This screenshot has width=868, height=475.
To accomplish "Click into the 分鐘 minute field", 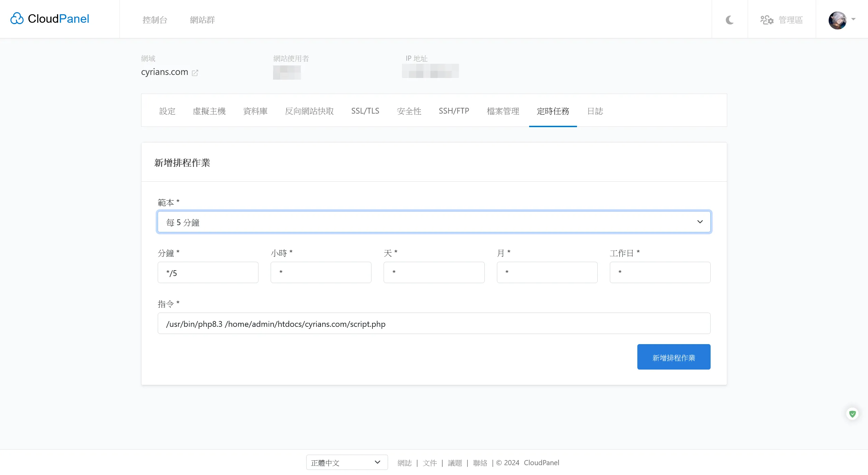I will coord(208,273).
